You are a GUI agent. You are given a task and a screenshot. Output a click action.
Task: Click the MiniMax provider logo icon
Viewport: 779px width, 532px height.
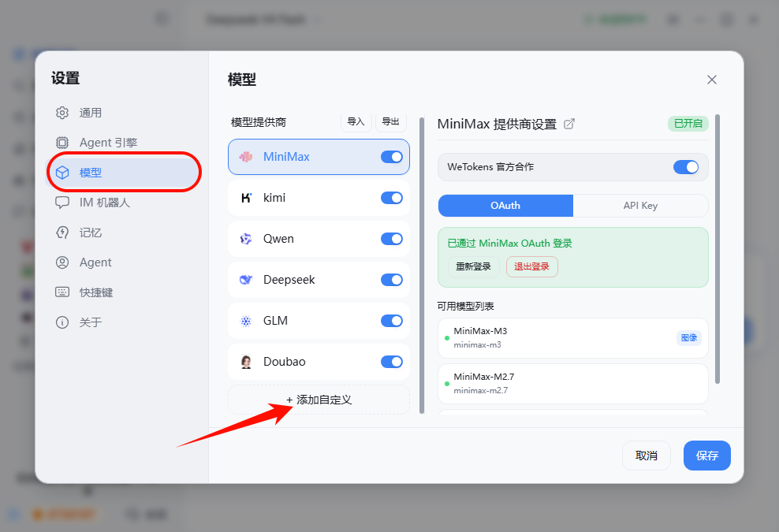(246, 157)
